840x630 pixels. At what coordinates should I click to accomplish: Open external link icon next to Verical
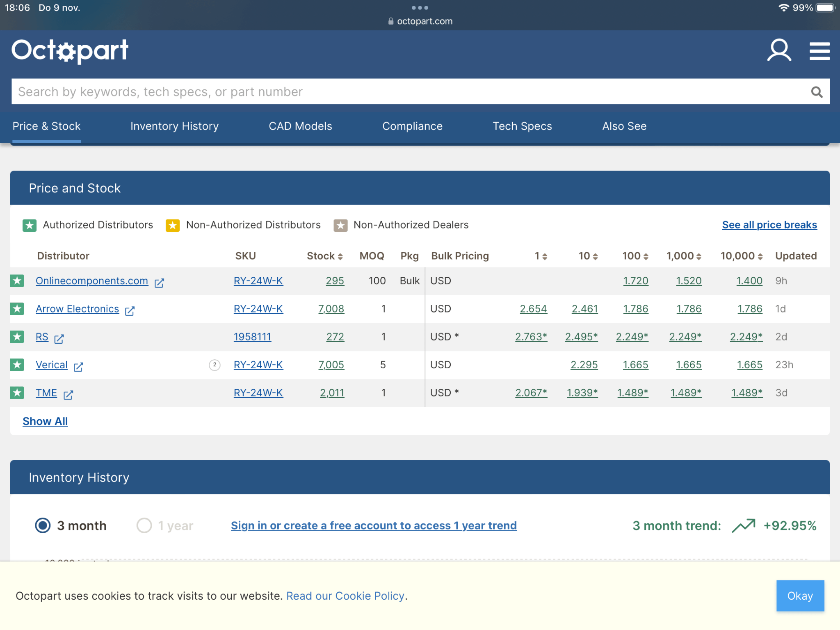click(x=78, y=366)
